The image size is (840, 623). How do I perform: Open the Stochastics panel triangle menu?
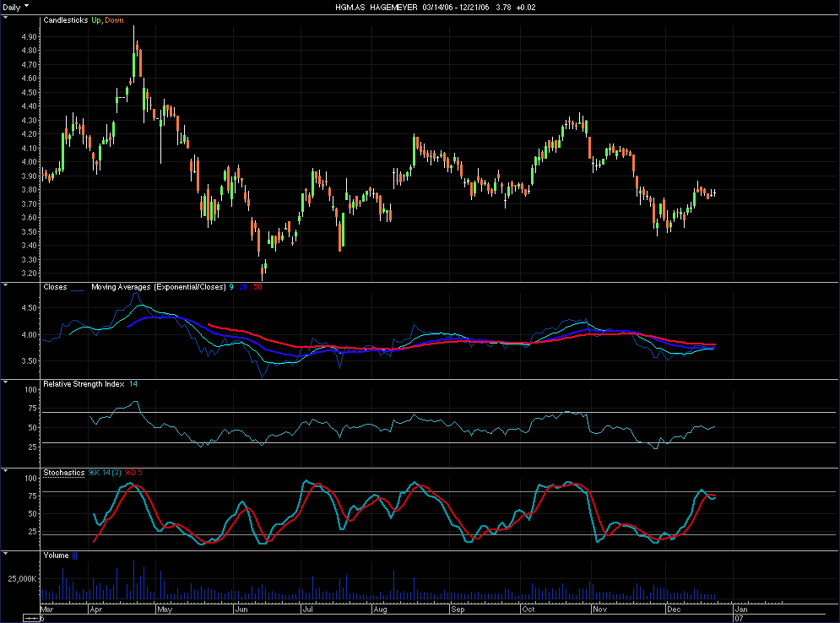[7, 472]
